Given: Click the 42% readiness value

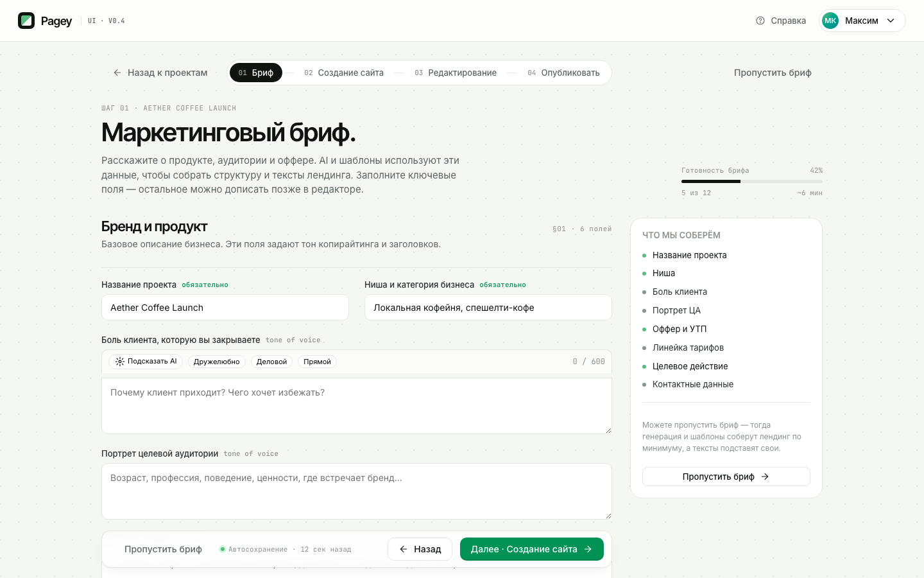Looking at the screenshot, I should (816, 170).
